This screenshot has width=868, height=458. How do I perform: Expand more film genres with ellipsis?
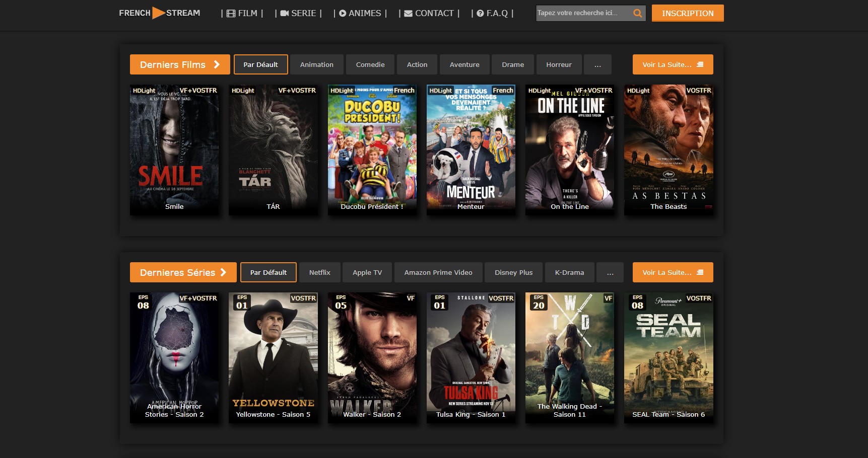[x=597, y=64]
